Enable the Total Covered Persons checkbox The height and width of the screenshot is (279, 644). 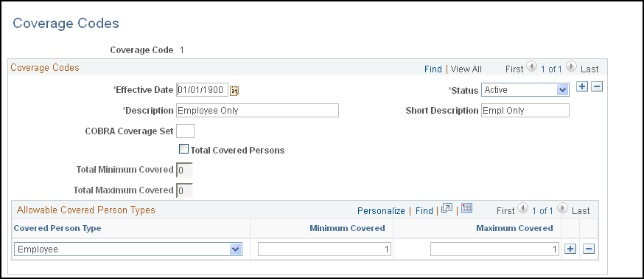click(x=183, y=149)
